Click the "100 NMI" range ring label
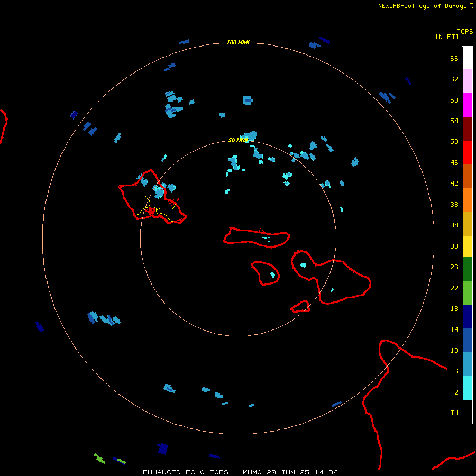Viewport: 476px width, 476px height. (x=238, y=42)
